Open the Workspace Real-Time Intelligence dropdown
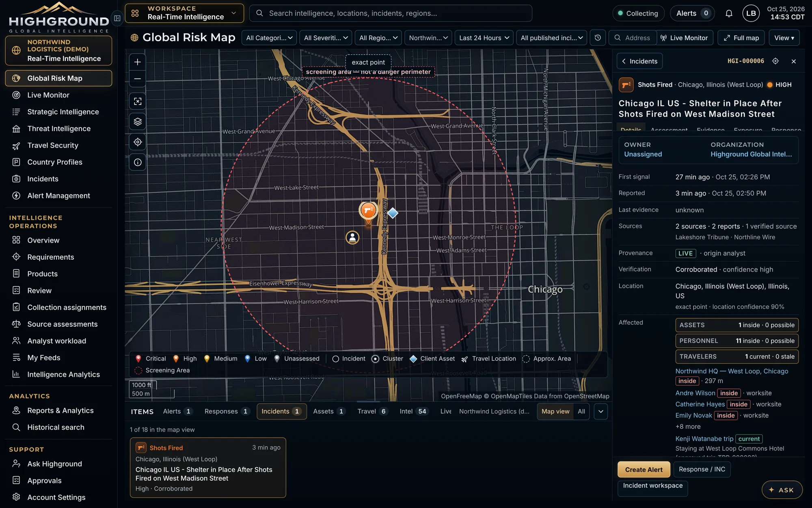This screenshot has height=508, width=812. click(x=184, y=13)
